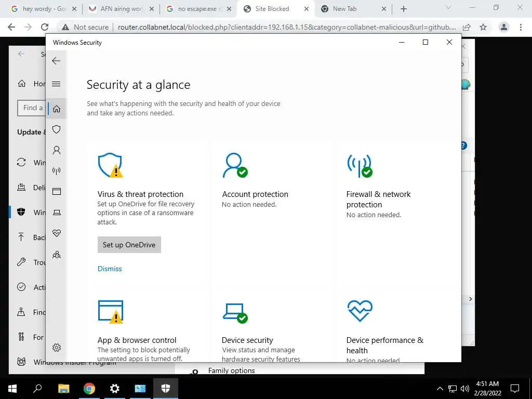Screen dimensions: 532x399
Task: Open Firewall & network antenna icon in sidebar
Action: click(x=57, y=170)
